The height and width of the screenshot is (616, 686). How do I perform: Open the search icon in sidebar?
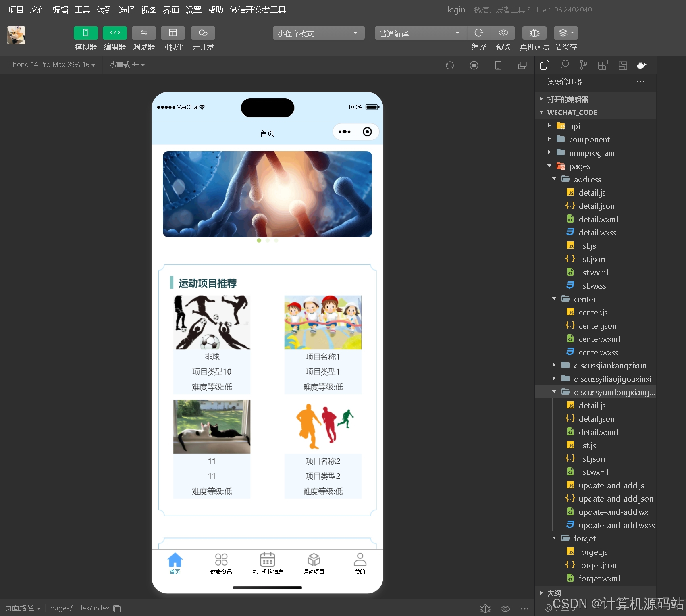tap(564, 65)
